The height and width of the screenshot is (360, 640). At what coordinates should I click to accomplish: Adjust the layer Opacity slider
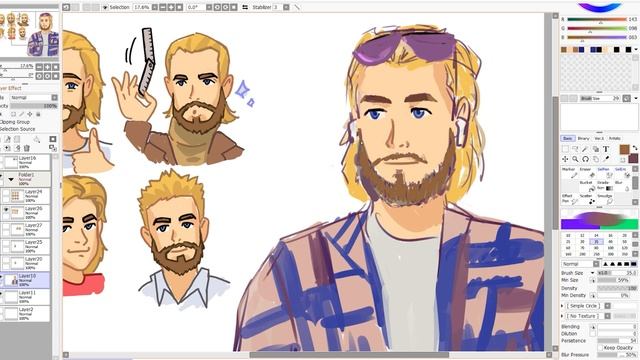34,106
